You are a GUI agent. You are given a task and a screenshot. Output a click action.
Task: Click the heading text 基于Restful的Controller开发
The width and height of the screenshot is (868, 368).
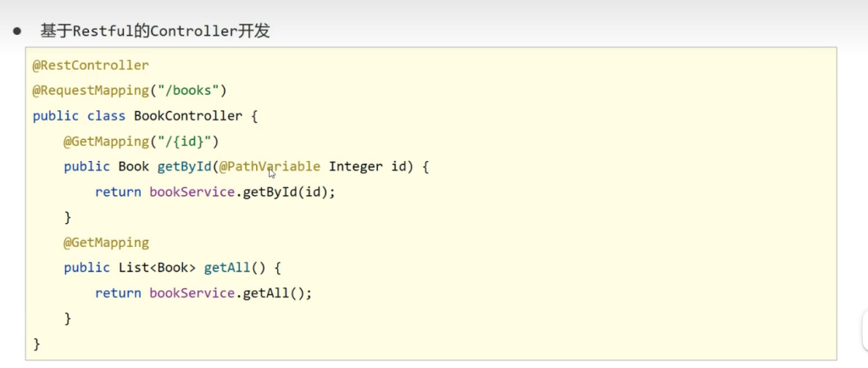[155, 31]
